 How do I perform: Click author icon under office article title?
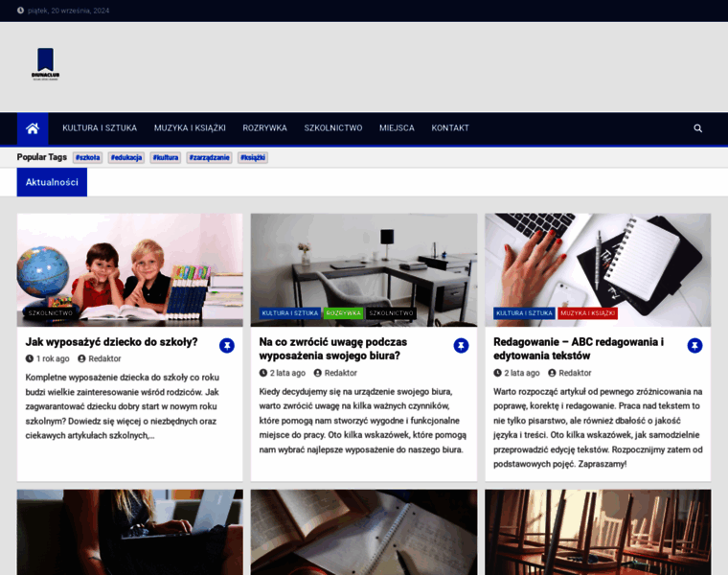[x=318, y=373]
